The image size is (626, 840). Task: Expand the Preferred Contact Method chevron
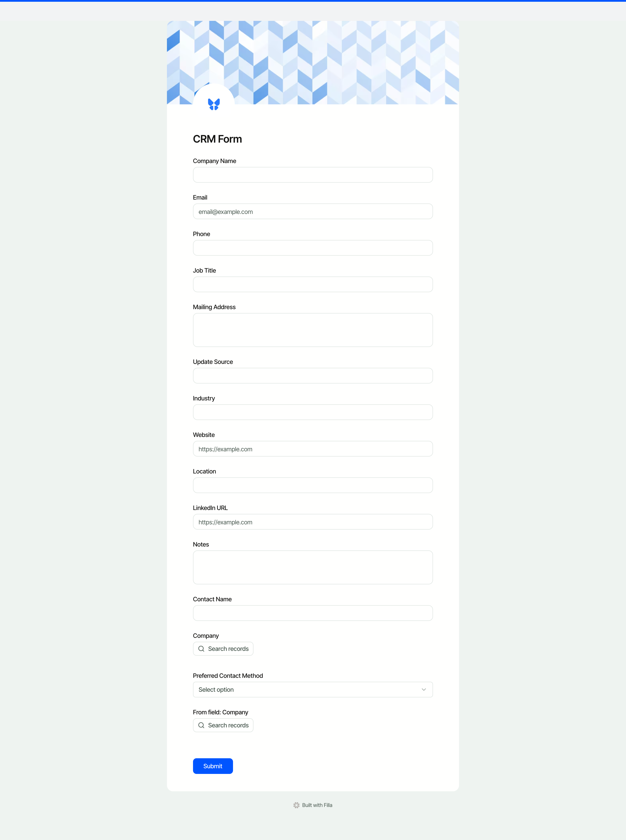pos(424,690)
